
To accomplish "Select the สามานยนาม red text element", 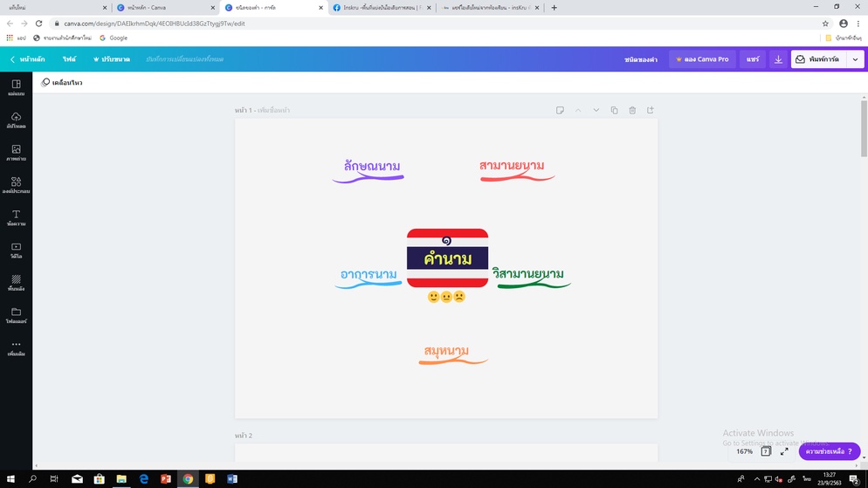I will [512, 166].
